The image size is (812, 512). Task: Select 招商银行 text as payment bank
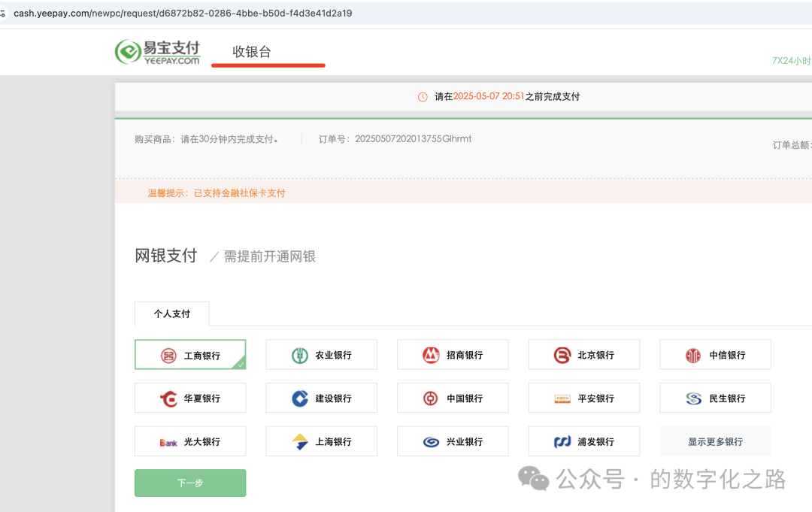tap(465, 355)
